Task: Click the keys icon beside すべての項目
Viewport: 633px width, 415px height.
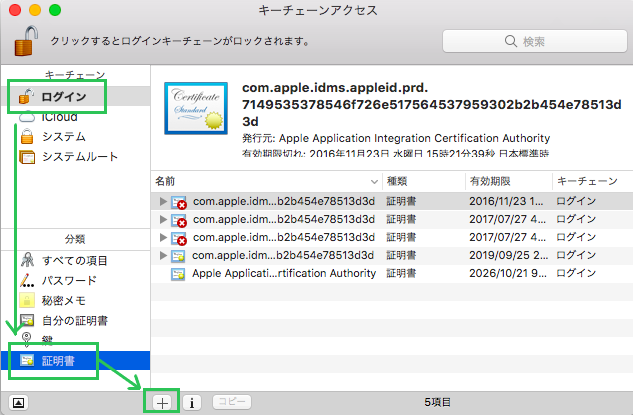Action: (x=27, y=260)
